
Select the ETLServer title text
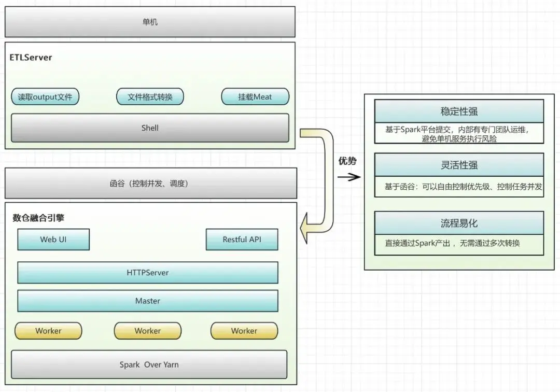31,58
